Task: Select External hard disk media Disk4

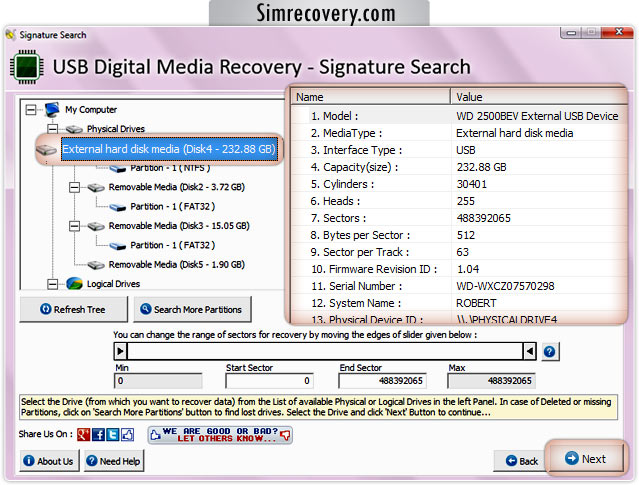Action: 169,149
